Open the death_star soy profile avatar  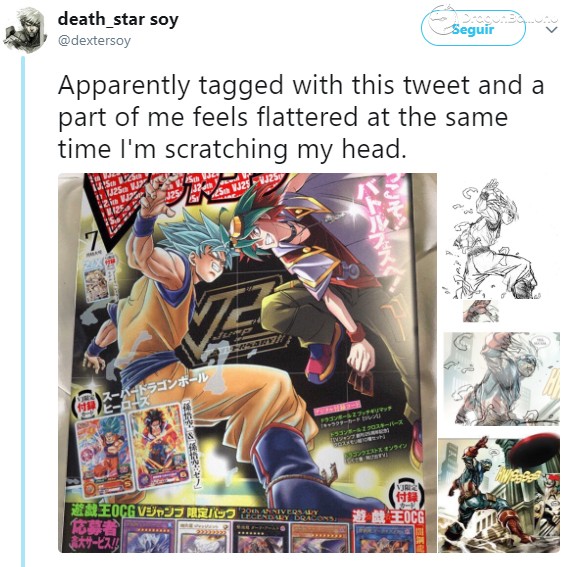tap(25, 30)
